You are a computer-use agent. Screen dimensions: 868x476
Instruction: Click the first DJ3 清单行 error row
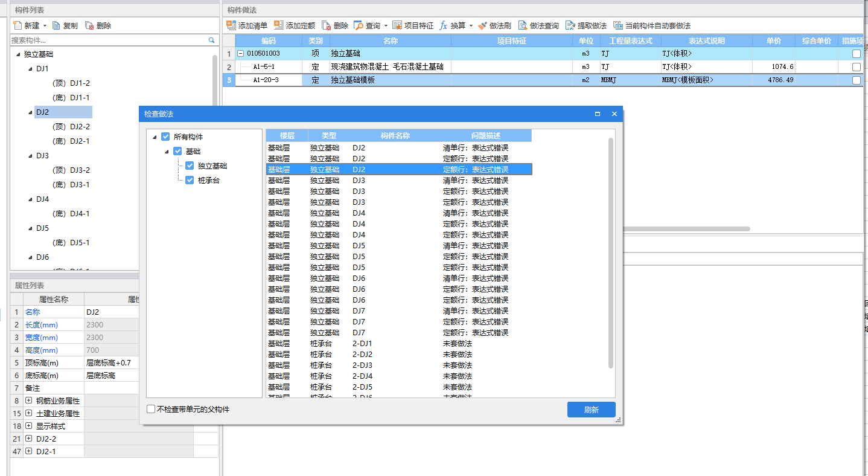399,181
